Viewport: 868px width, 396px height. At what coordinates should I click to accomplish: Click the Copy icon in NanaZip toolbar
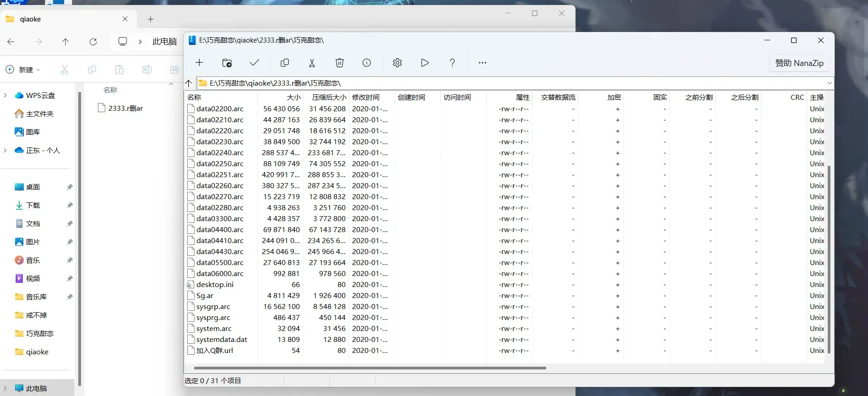click(x=284, y=63)
